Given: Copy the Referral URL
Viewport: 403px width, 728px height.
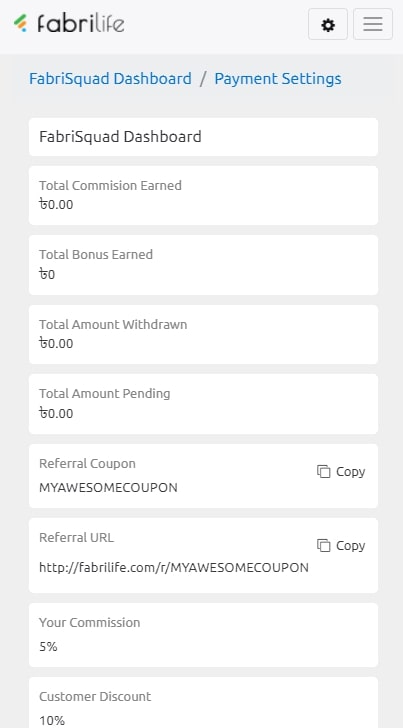Looking at the screenshot, I should click(341, 546).
